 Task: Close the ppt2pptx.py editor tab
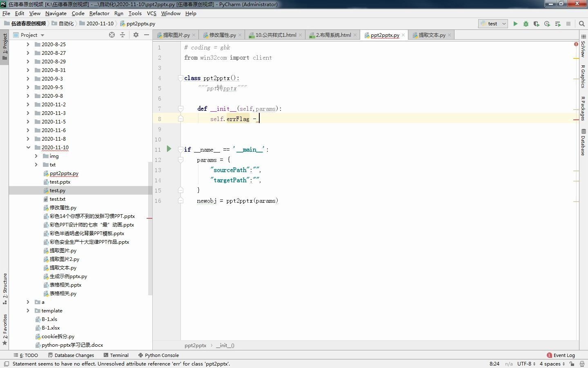click(x=403, y=35)
